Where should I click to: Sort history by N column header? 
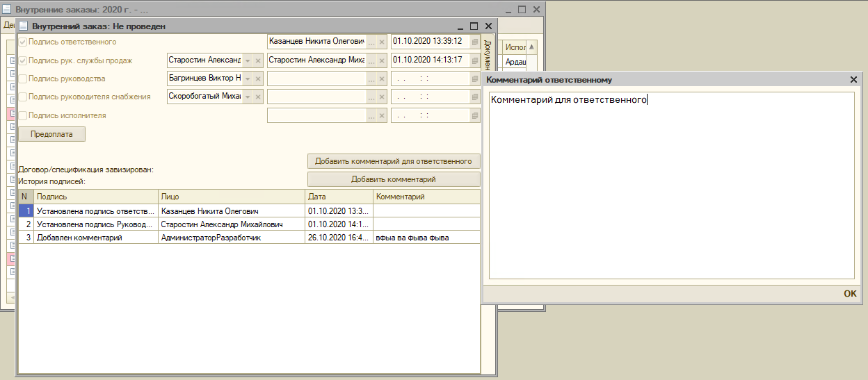[26, 197]
